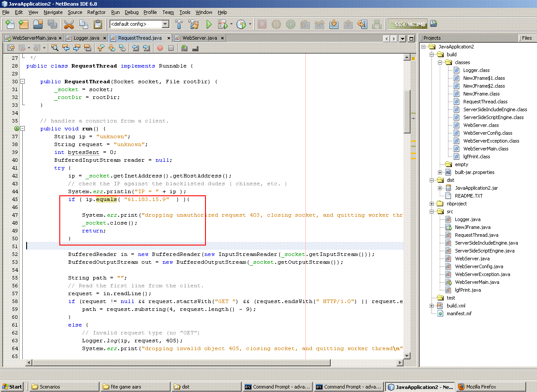
Task: Click the Run Main Project green arrow
Action: pyautogui.click(x=209, y=24)
